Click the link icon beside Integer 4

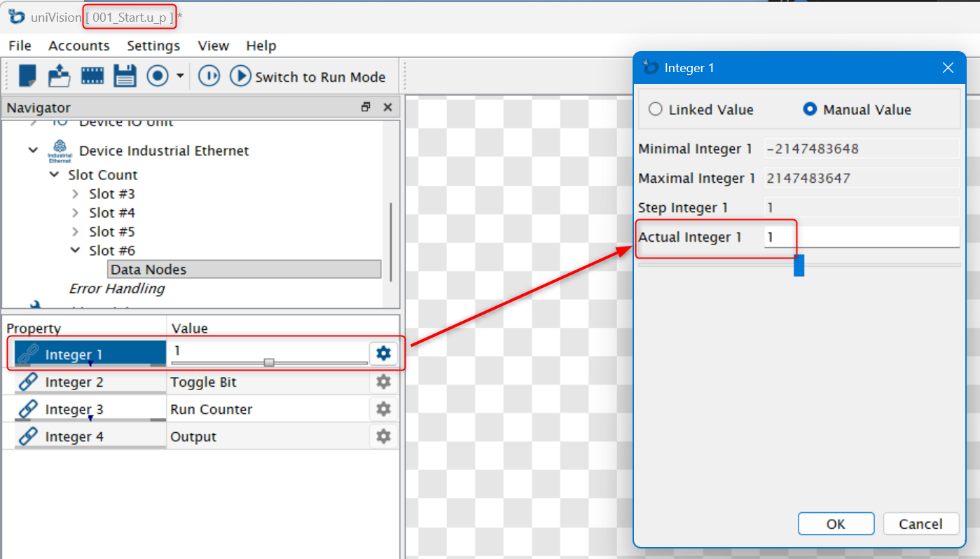coord(27,436)
